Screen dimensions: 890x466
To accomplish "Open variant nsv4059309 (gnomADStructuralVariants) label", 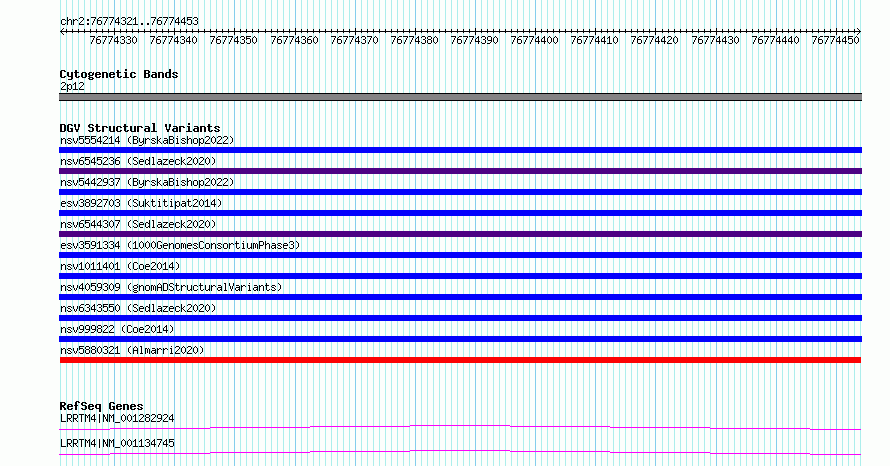I will (x=171, y=287).
